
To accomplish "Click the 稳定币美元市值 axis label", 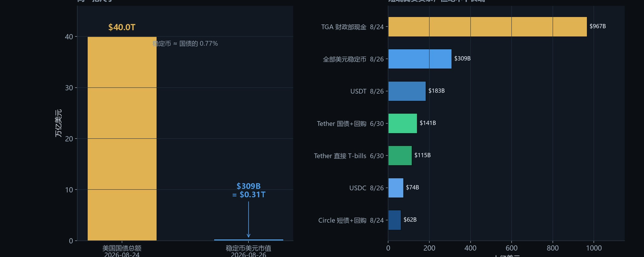I will click(x=248, y=248).
